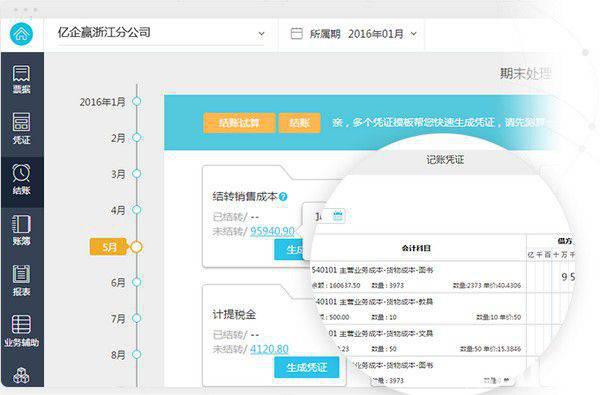Click 生成凭证 under 计提税金

point(307,367)
